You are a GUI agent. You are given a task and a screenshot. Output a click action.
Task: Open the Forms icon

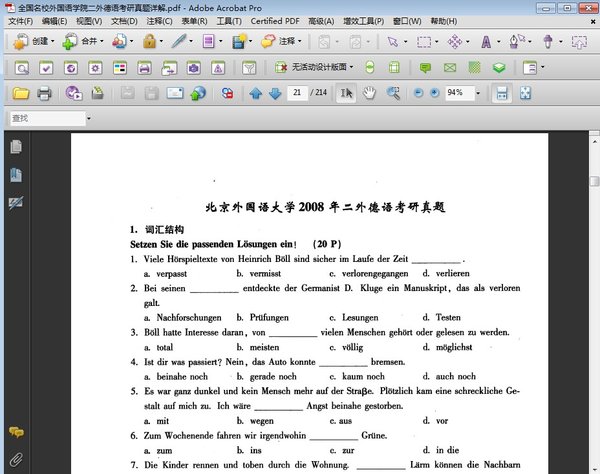209,41
